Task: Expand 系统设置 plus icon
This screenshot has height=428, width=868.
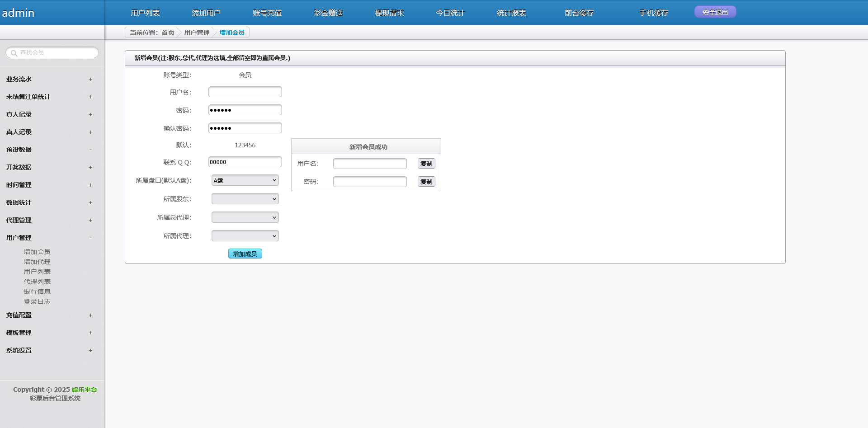Action: [90, 351]
